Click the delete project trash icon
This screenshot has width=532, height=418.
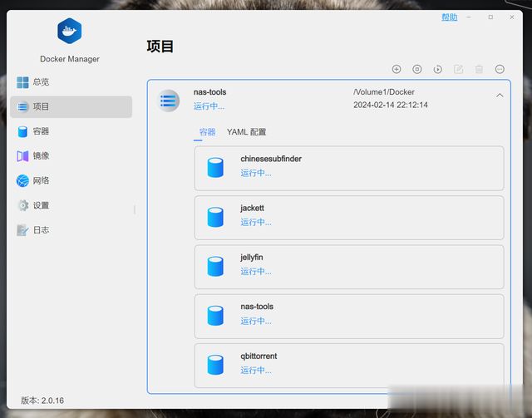(x=479, y=69)
